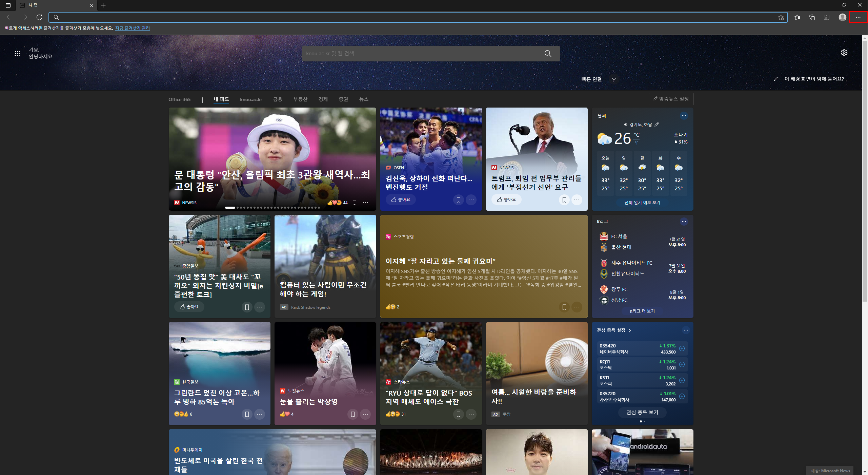Open K리그 card more options menu
Viewport: 868px width, 475px height.
tap(684, 222)
